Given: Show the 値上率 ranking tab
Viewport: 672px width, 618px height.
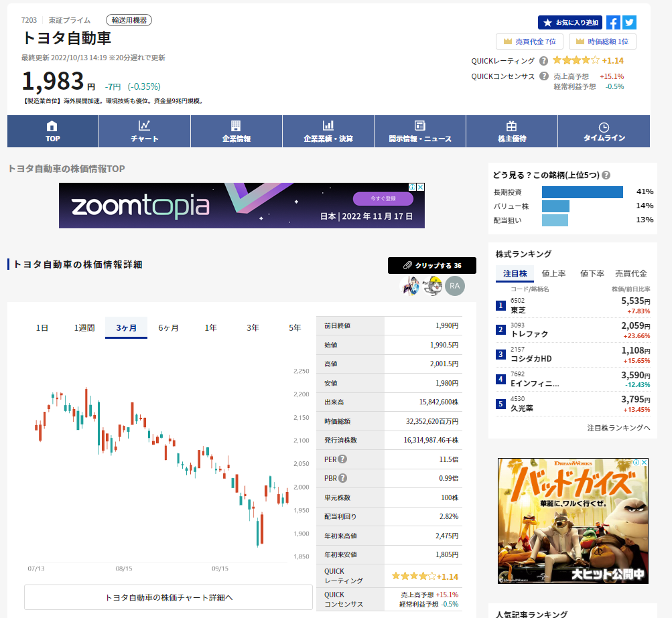Looking at the screenshot, I should click(553, 273).
